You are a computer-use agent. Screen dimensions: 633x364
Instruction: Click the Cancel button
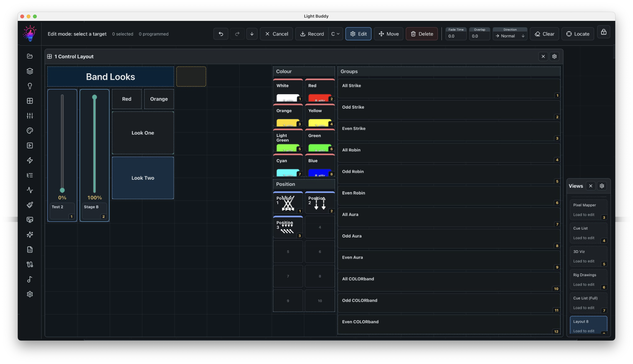click(276, 34)
